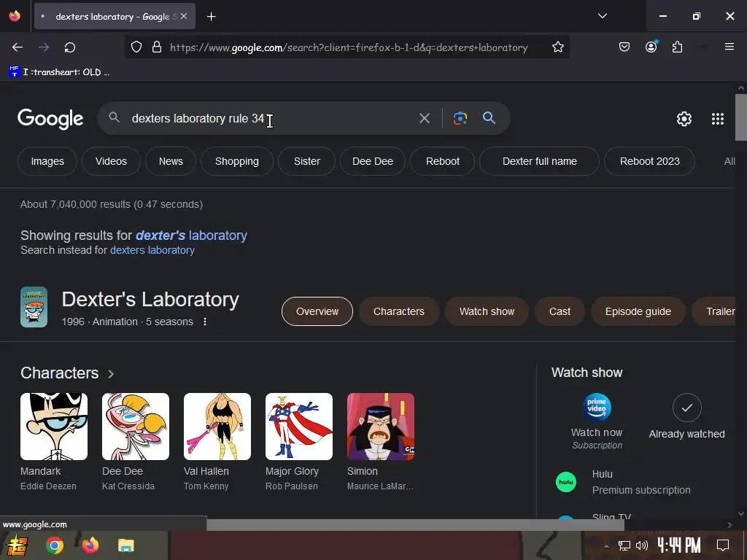The image size is (747, 560).
Task: Open the Dee Dee character thumbnail
Action: point(135,426)
